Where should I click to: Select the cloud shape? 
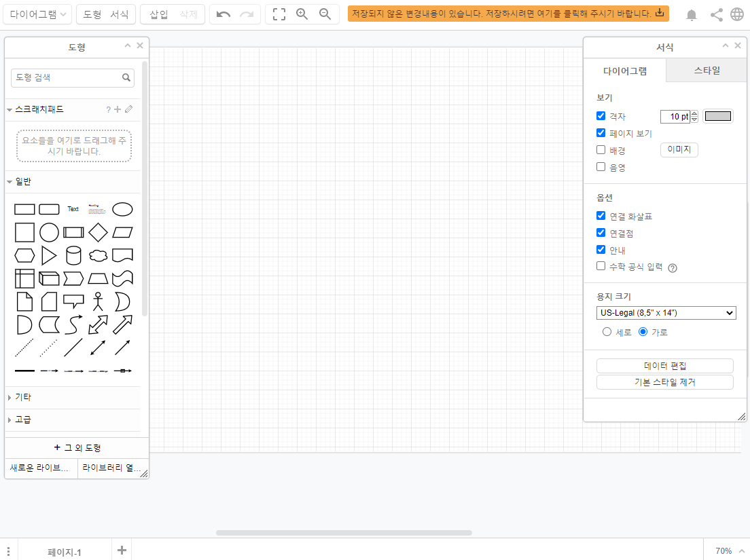point(98,256)
